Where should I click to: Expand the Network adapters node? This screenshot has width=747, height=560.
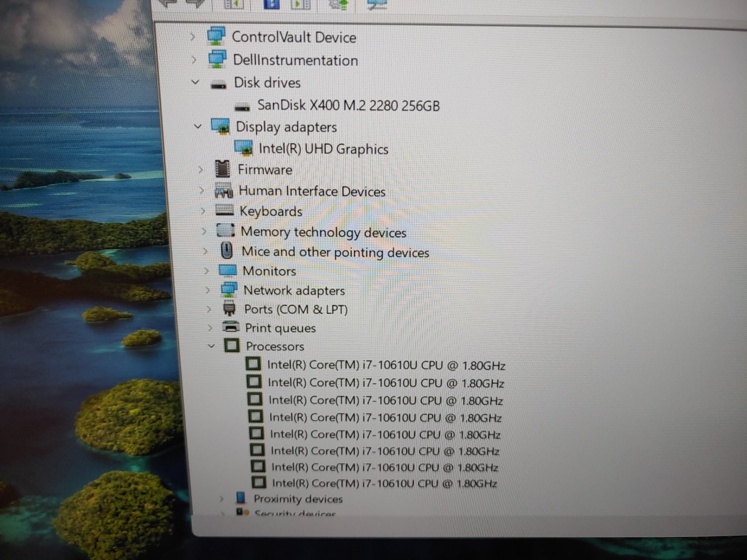[208, 290]
